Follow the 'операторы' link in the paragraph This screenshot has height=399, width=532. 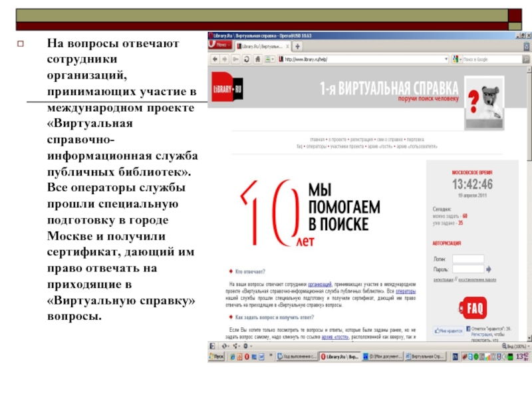(x=406, y=291)
